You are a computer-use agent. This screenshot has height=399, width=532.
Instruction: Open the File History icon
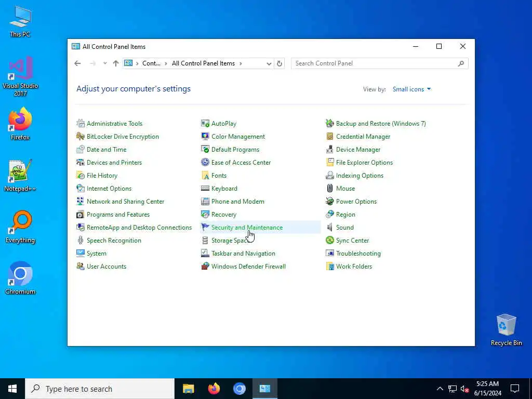point(81,176)
